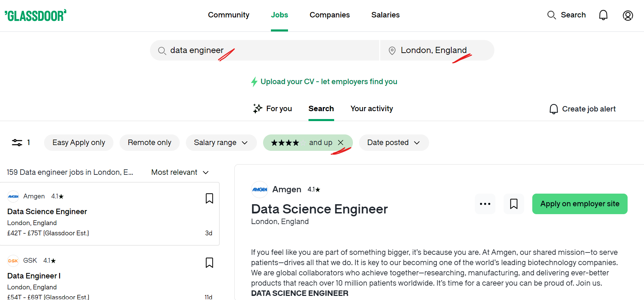The width and height of the screenshot is (644, 300).
Task: Open the Data Engineer I listing title
Action: coord(34,276)
